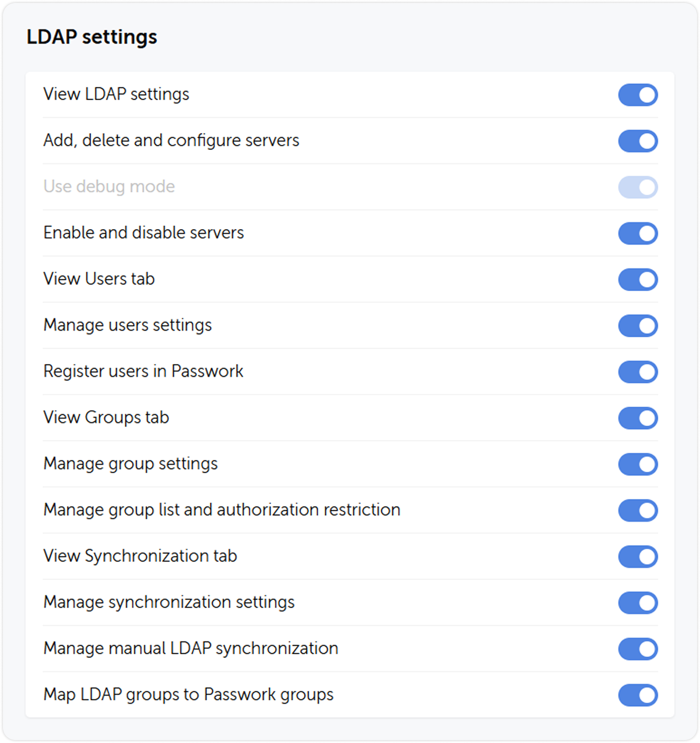The image size is (700, 743).
Task: Enable the Use debug mode switch
Action: (x=638, y=187)
